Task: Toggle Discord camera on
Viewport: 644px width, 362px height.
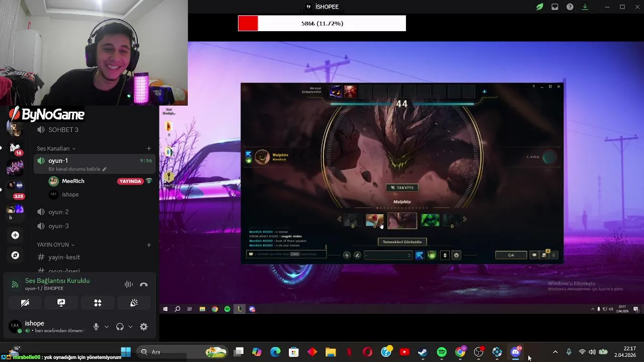Action: pyautogui.click(x=25, y=303)
